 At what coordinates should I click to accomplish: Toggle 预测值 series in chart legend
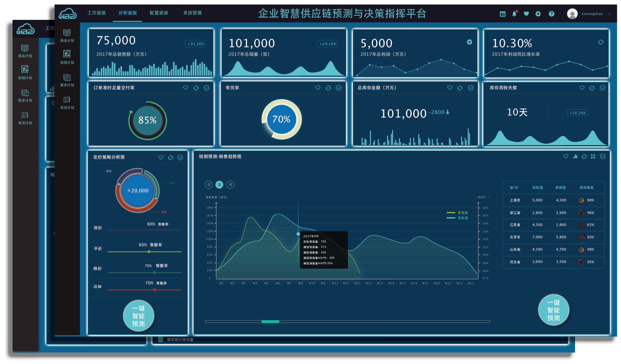(x=457, y=213)
